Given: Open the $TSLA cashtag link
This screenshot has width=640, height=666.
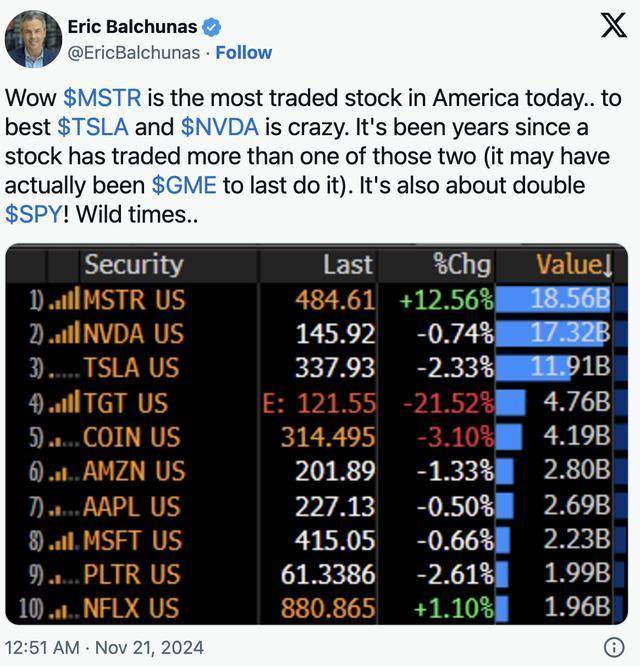Looking at the screenshot, I should pos(93,129).
